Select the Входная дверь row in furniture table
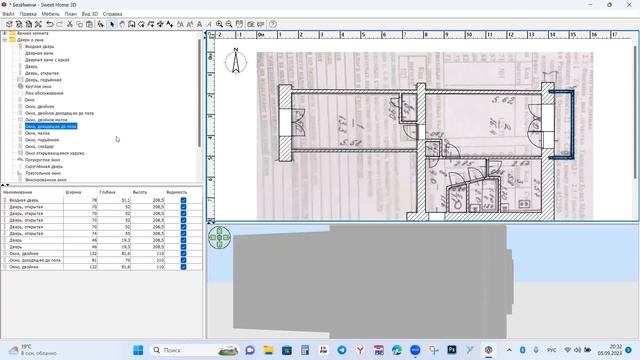This screenshot has height=360, width=640. pyautogui.click(x=102, y=200)
